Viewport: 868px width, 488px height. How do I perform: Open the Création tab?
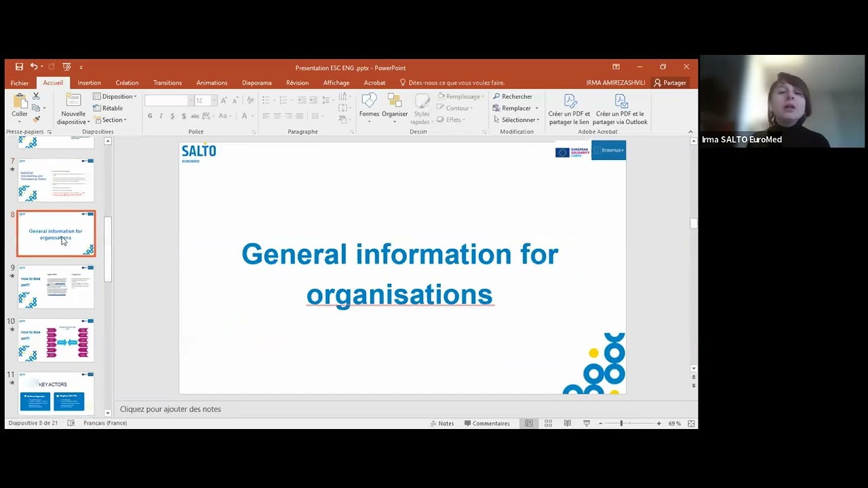tap(127, 83)
